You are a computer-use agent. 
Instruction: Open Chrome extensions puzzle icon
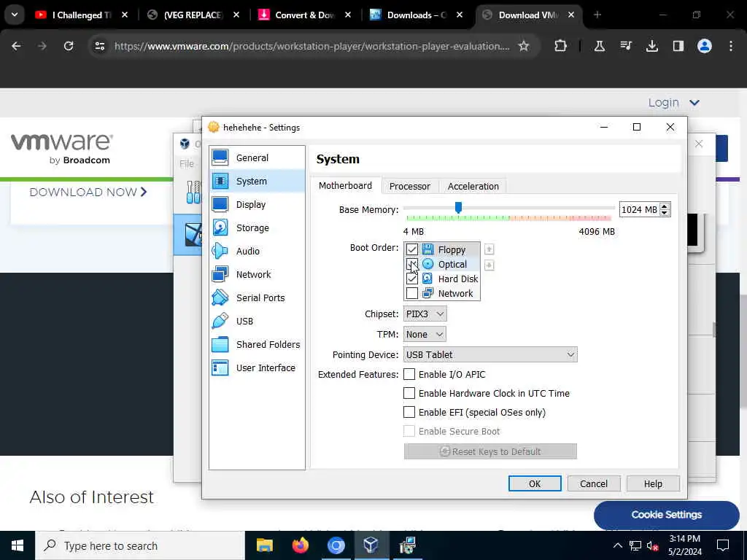click(x=561, y=46)
